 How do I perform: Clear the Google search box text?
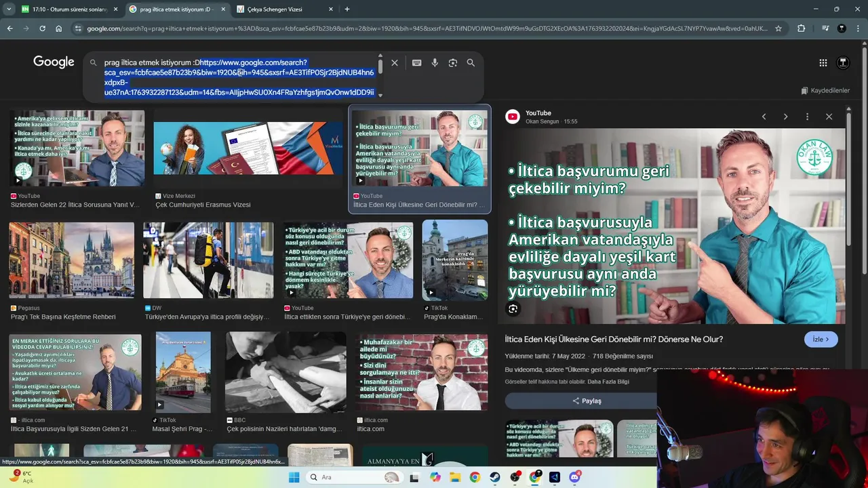coord(394,62)
